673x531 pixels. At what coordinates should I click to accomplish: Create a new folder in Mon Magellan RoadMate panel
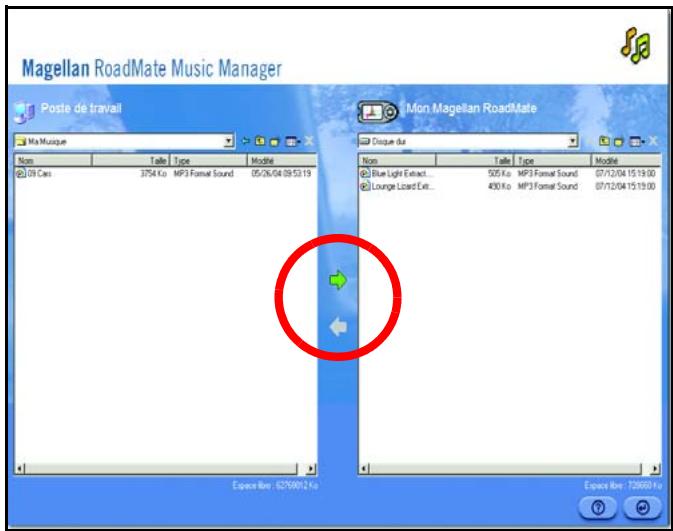click(618, 141)
